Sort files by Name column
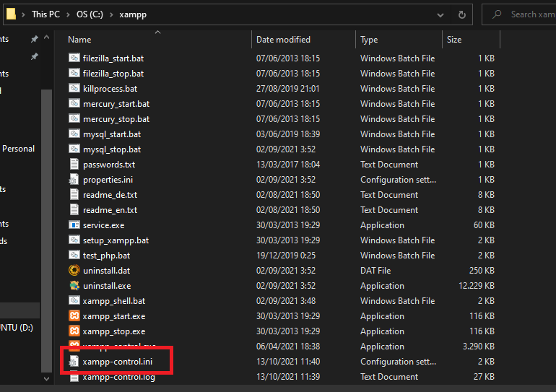Screen dimensions: 556x392 [x=79, y=40]
